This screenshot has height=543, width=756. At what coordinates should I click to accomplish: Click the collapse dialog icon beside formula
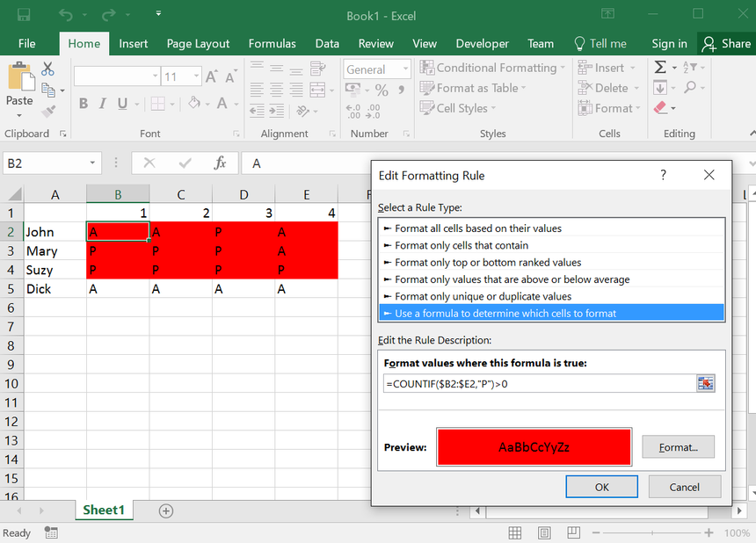(x=705, y=383)
